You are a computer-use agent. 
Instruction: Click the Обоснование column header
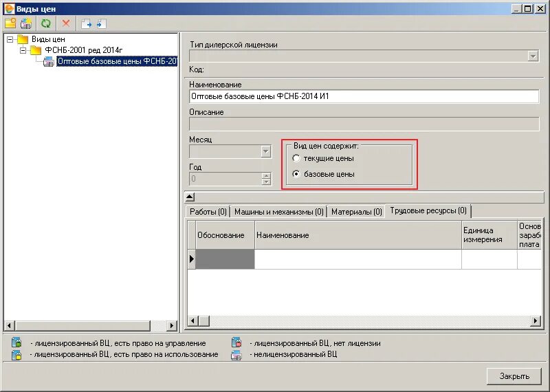coord(225,235)
